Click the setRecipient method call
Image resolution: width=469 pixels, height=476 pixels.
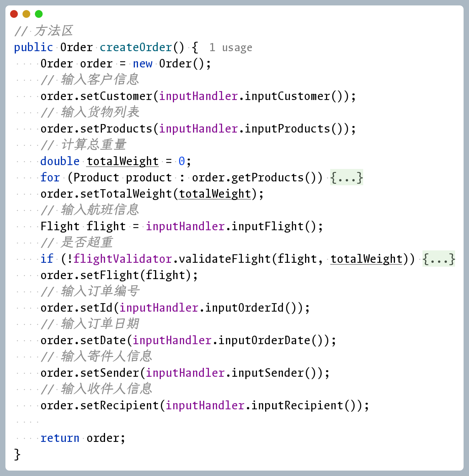[119, 405]
